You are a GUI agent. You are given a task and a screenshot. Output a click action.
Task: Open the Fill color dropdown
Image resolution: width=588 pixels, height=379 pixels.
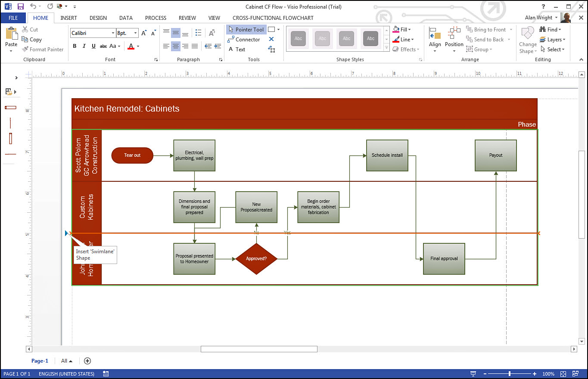[x=402, y=30]
